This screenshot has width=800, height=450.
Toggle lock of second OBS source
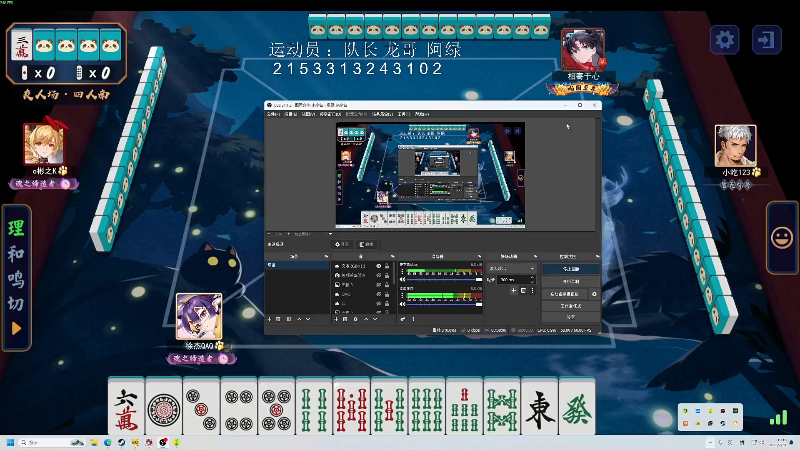[387, 276]
